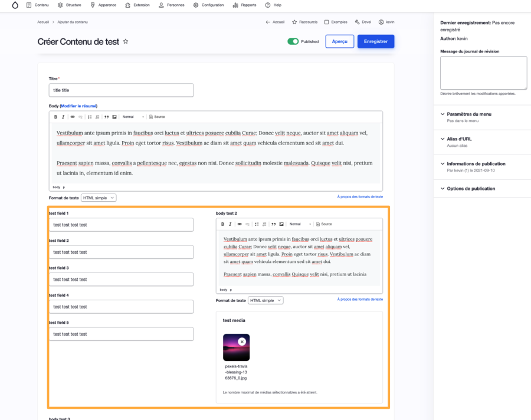Switch body test 2 editor to Source

[x=324, y=224]
